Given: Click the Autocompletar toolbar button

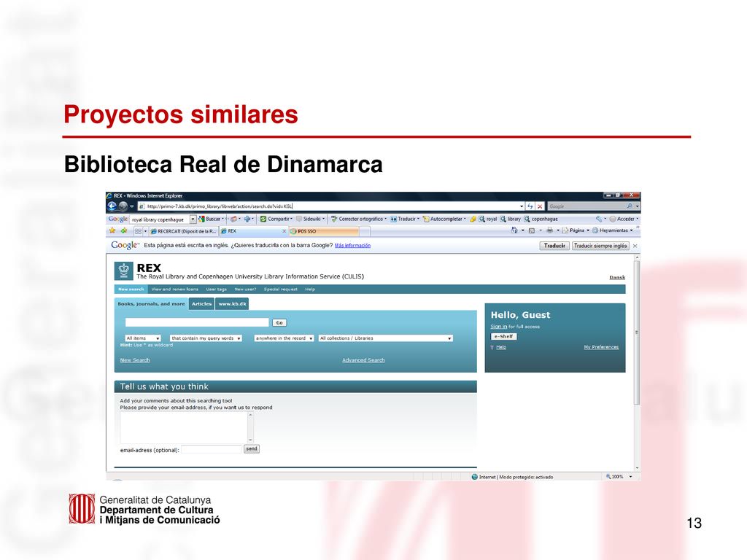Looking at the screenshot, I should pos(443,219).
